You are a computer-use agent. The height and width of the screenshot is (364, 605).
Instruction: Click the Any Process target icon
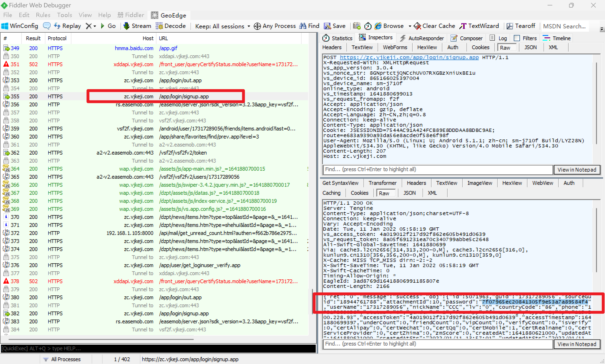257,26
